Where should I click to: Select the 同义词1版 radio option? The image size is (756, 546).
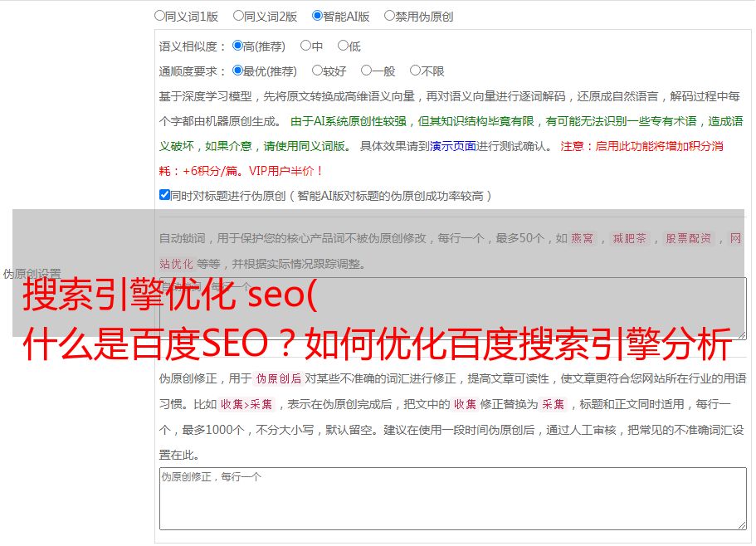[x=159, y=16]
